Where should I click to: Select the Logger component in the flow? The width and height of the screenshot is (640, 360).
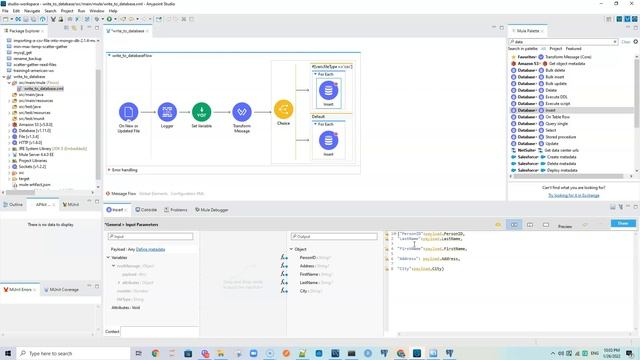click(167, 112)
